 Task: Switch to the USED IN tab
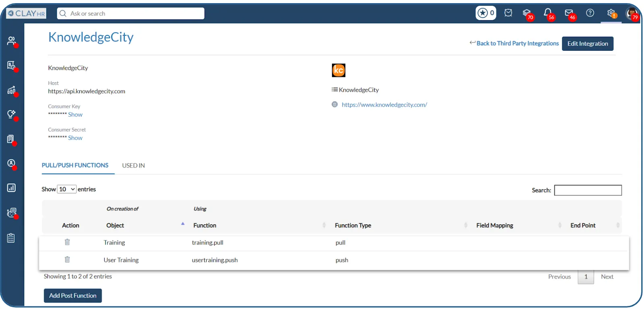pos(133,166)
